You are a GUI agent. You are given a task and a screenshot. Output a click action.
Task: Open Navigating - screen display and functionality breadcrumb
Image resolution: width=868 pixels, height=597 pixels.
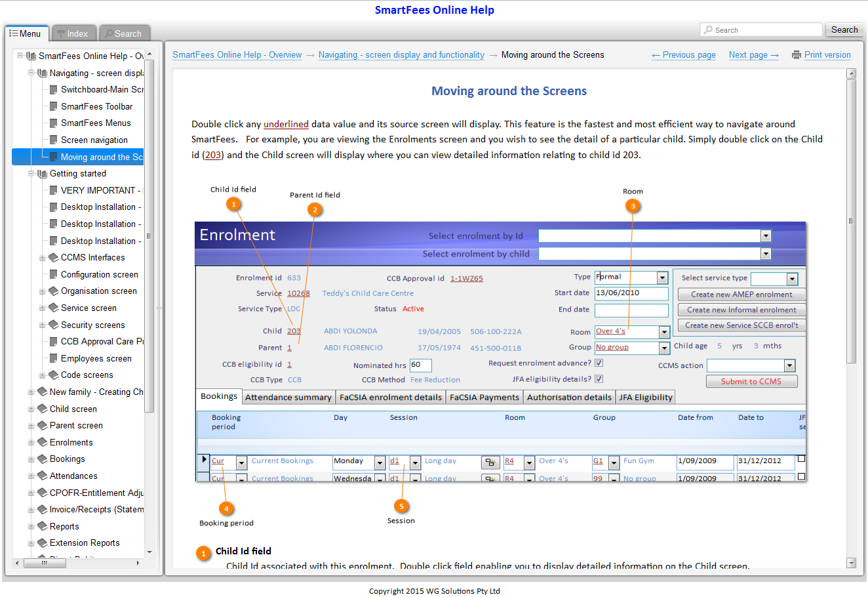401,55
